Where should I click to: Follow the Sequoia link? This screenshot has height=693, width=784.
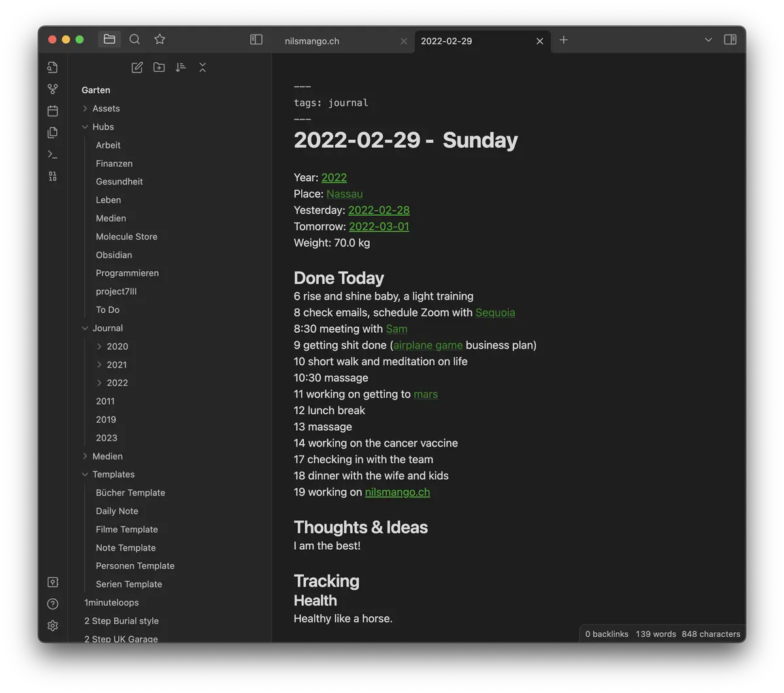click(x=495, y=313)
